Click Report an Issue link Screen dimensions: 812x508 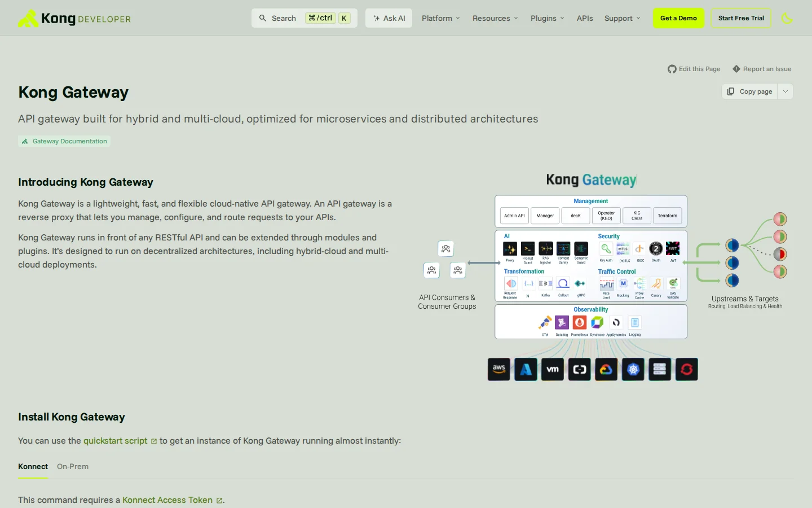(x=762, y=69)
